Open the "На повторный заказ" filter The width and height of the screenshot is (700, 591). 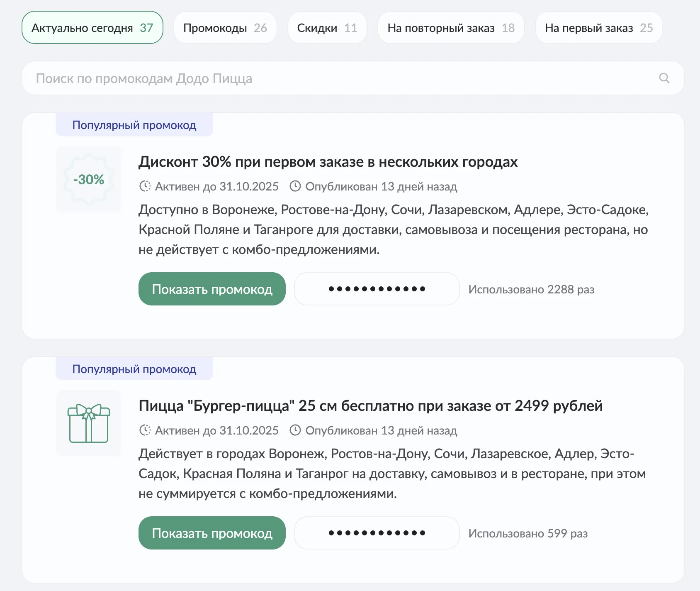451,27
